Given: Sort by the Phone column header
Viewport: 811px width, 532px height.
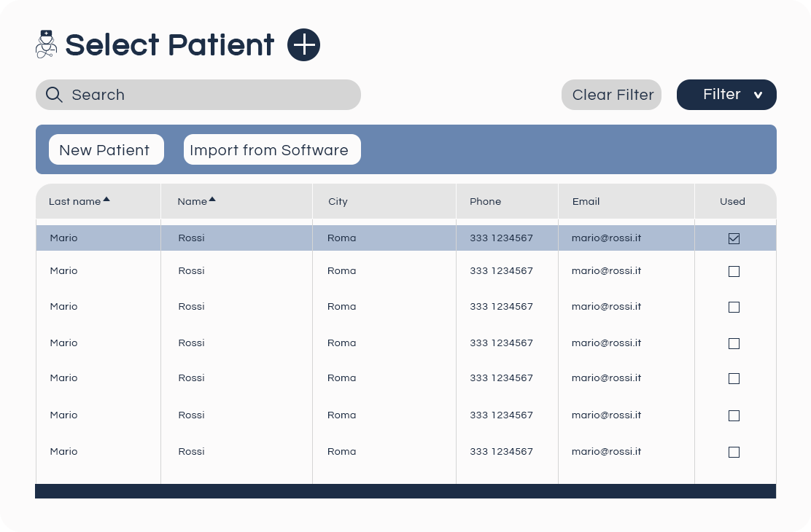Looking at the screenshot, I should coord(485,202).
